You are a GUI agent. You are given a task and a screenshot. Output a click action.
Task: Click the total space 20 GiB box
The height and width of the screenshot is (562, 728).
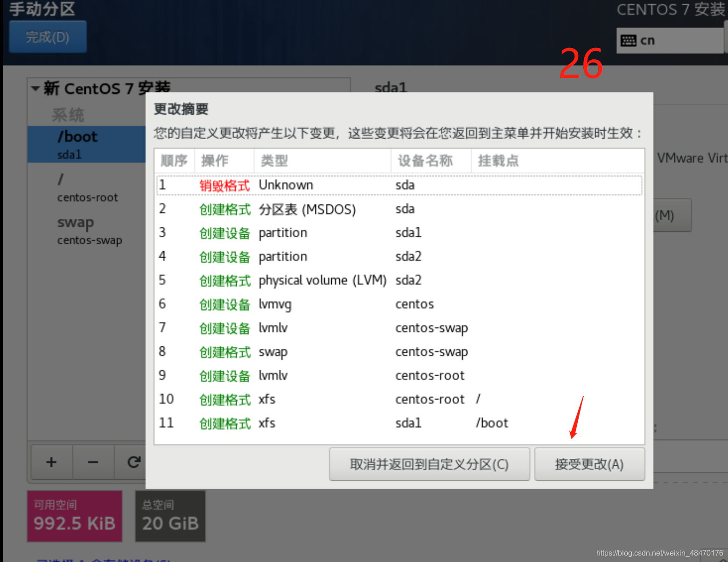[170, 516]
